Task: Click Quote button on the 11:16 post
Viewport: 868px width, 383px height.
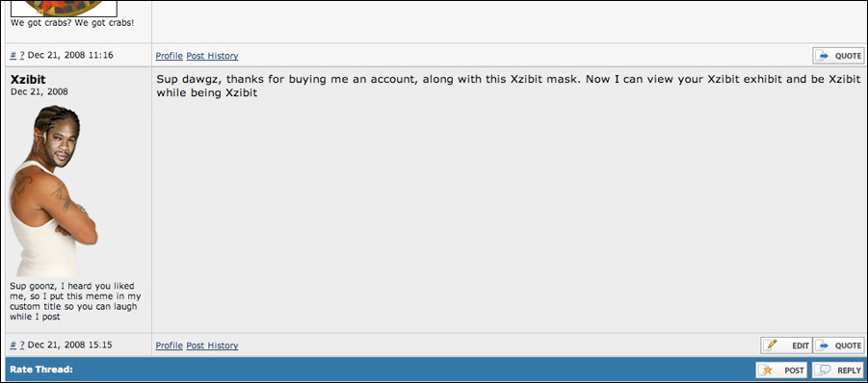Action: [x=838, y=56]
